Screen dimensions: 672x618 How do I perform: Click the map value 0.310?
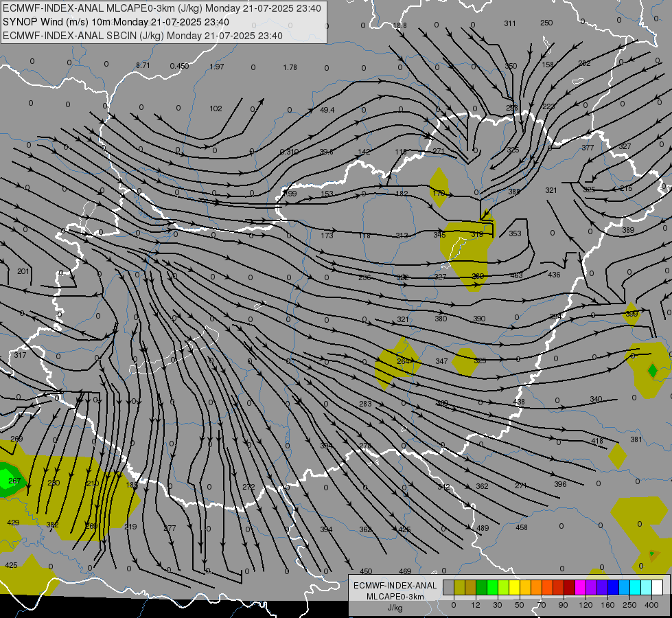[x=289, y=152]
